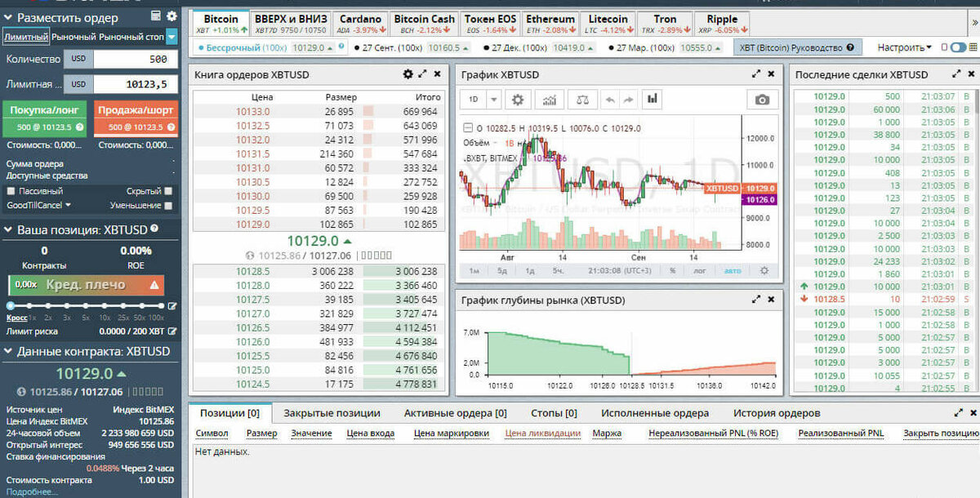Open chart properties gear icon
This screenshot has width=980, height=498.
(516, 100)
